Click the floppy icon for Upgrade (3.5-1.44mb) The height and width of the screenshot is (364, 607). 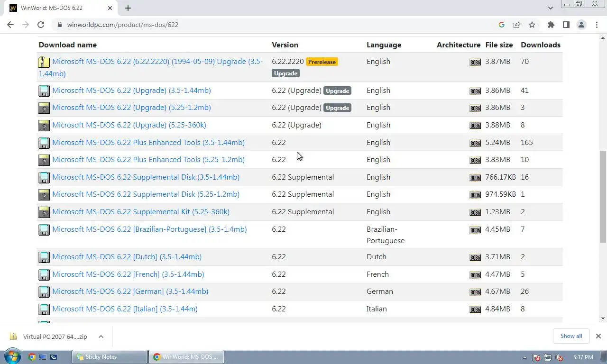tap(44, 91)
